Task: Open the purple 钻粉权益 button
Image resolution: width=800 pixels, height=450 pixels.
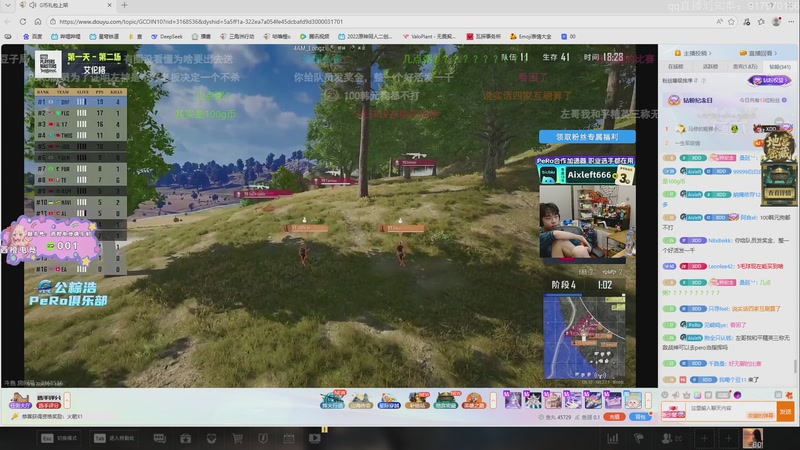Action: (x=769, y=80)
